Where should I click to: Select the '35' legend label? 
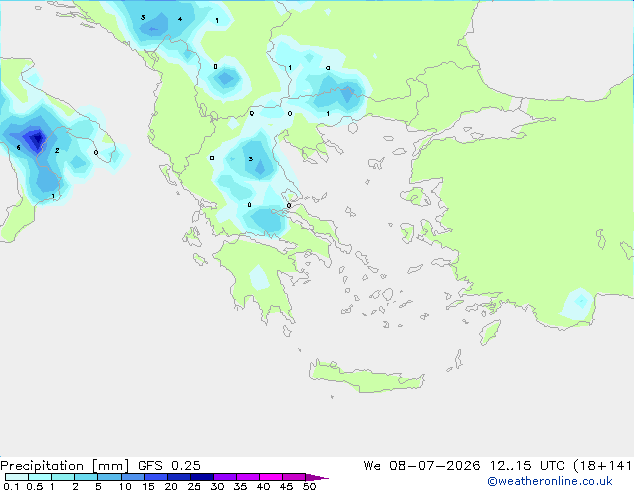coord(240,486)
